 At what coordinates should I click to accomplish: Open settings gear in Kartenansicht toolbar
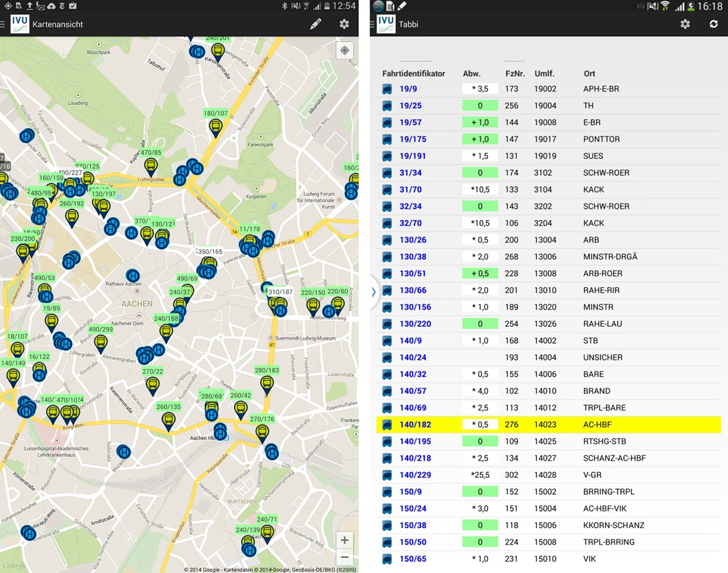344,24
